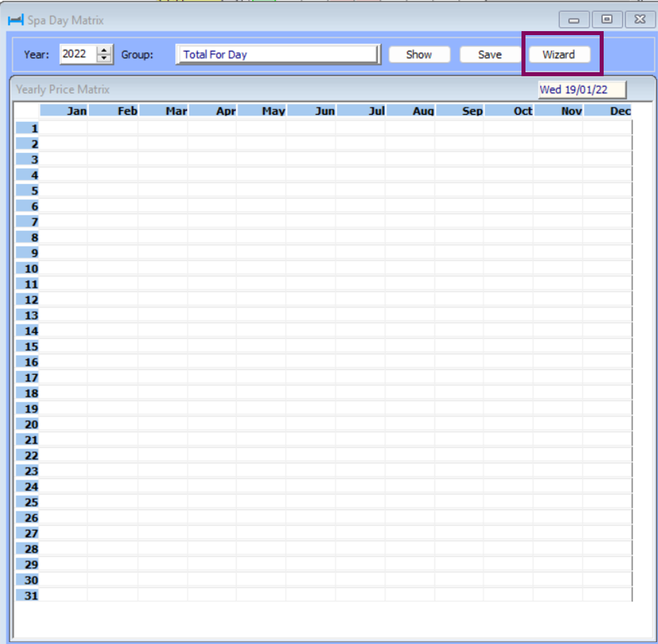Open the Group field Total For Day
The image size is (658, 644).
(x=278, y=54)
